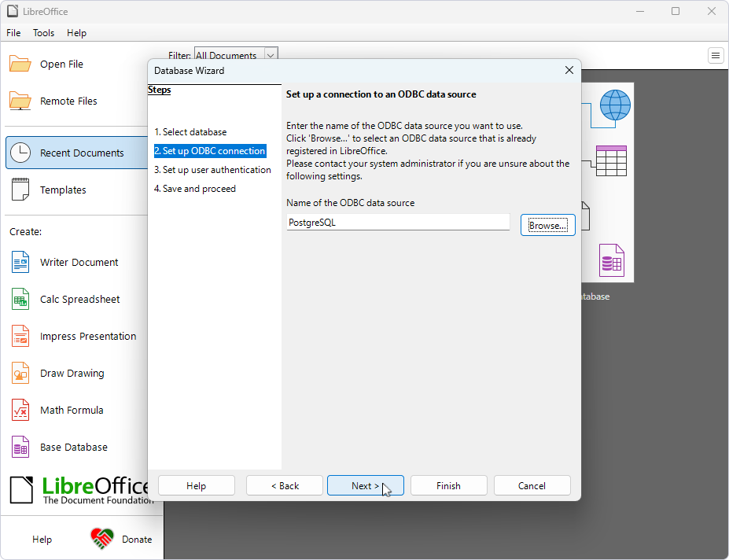Click the Browse... button

547,225
